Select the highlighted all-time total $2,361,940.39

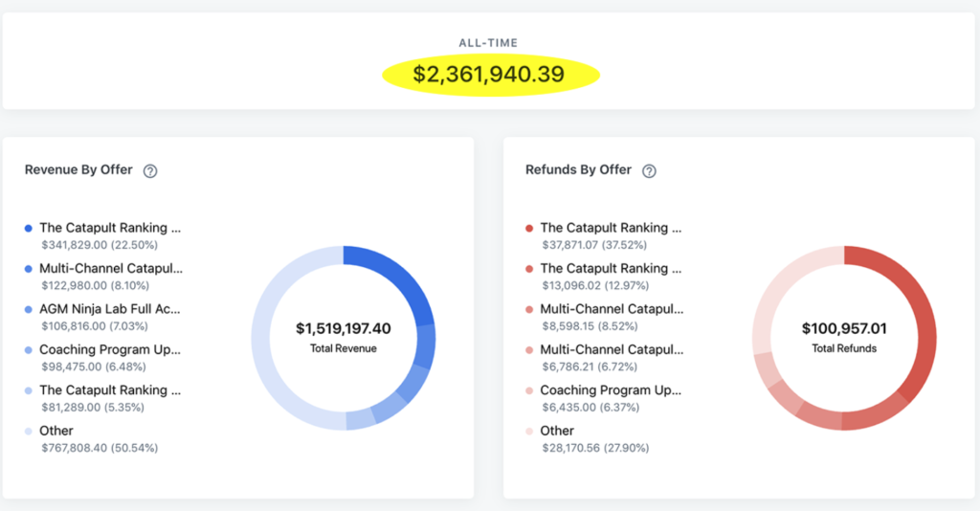coord(489,74)
